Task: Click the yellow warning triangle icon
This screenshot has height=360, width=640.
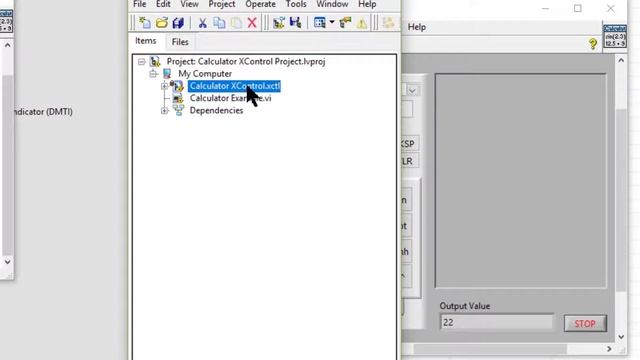Action: 362,23
